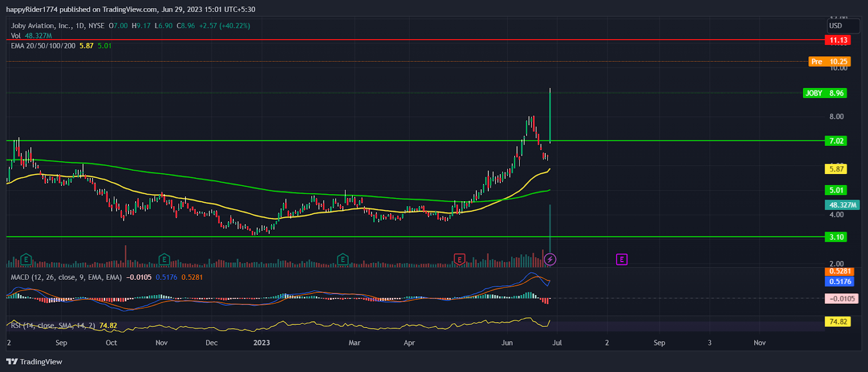Click the orange Pre 10.25 pre-market label
This screenshot has width=868, height=372.
click(x=829, y=61)
